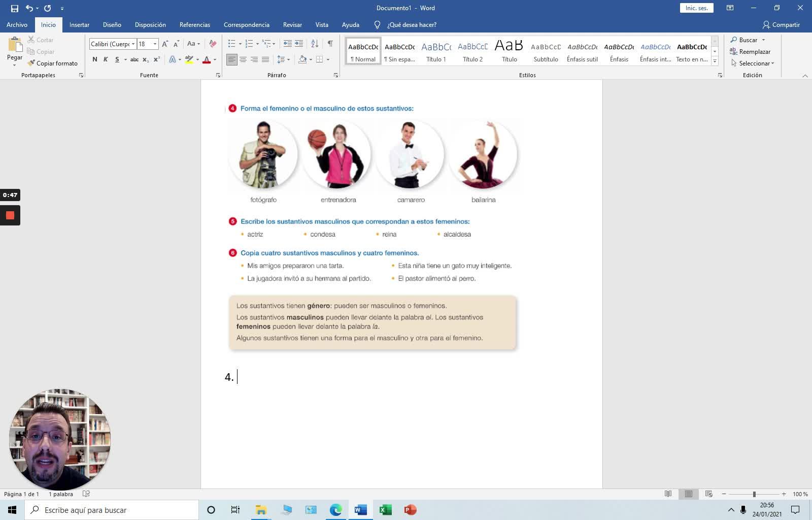Click the Windows search box
The image size is (812, 520).
112,510
